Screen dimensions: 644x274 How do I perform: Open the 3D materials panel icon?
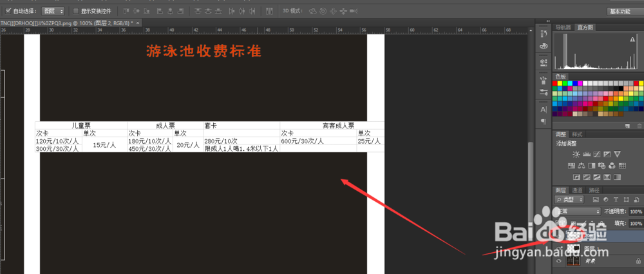[544, 62]
